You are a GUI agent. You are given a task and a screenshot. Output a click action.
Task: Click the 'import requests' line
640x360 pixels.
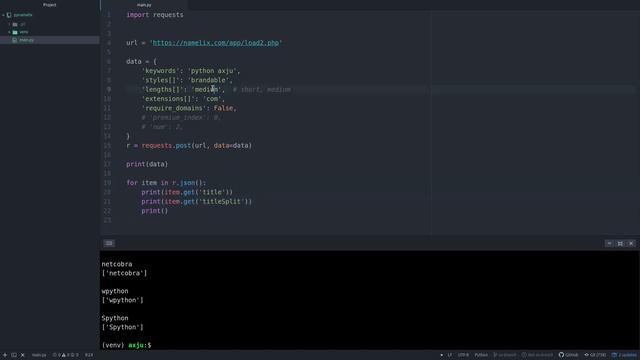pyautogui.click(x=155, y=15)
